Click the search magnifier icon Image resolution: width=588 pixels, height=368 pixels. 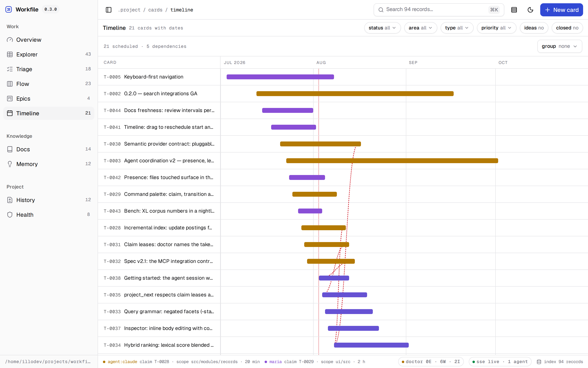click(381, 10)
